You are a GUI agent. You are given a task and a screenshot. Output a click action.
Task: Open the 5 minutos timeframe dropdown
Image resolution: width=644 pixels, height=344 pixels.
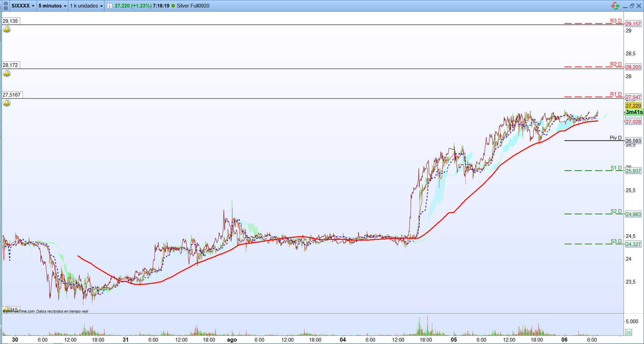pos(52,6)
